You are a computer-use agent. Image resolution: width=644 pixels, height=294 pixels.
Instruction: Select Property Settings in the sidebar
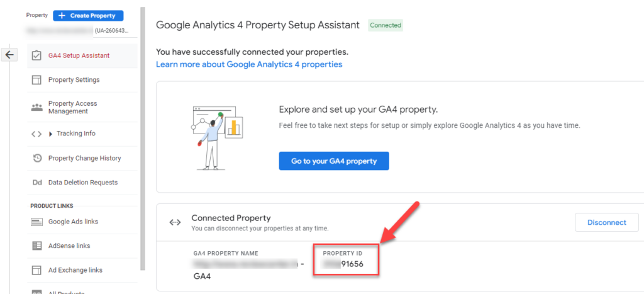[x=74, y=80]
